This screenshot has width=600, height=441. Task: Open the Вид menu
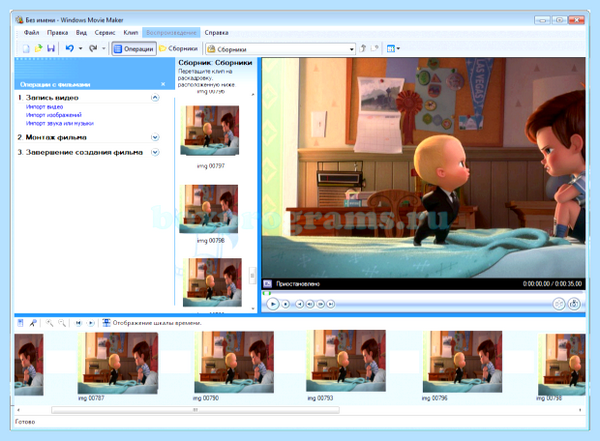[x=81, y=33]
